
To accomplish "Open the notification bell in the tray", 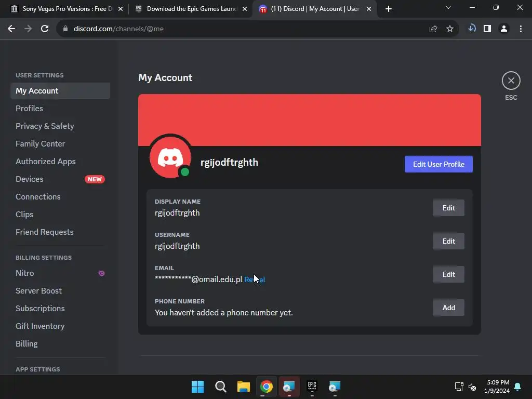I will (x=517, y=387).
